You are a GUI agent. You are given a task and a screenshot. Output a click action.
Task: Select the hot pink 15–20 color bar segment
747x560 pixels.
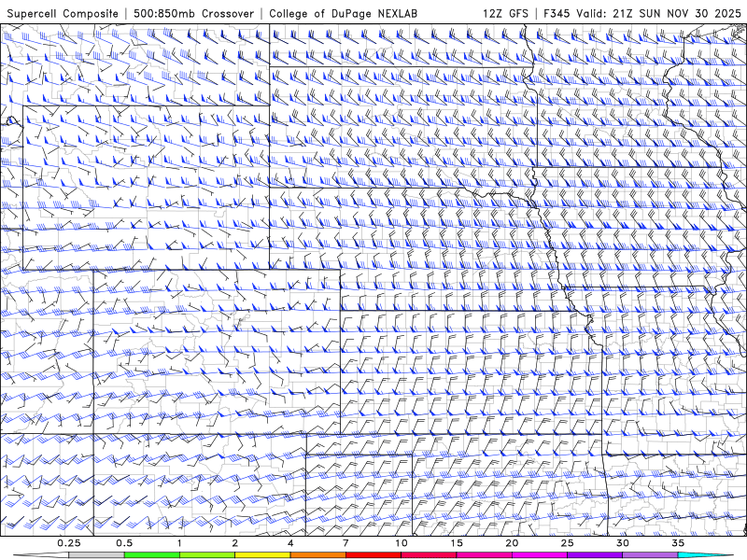484,555
